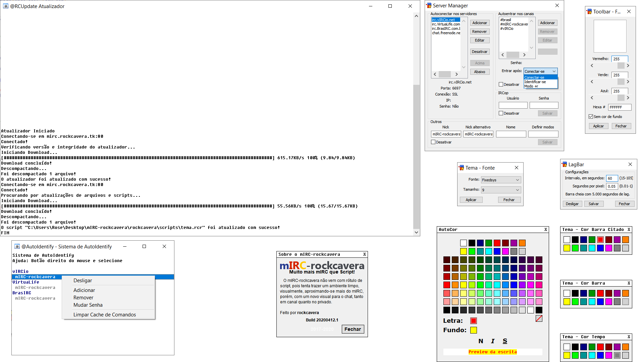Click Salvar in the LagBar window
Image resolution: width=644 pixels, height=362 pixels.
[x=594, y=204]
